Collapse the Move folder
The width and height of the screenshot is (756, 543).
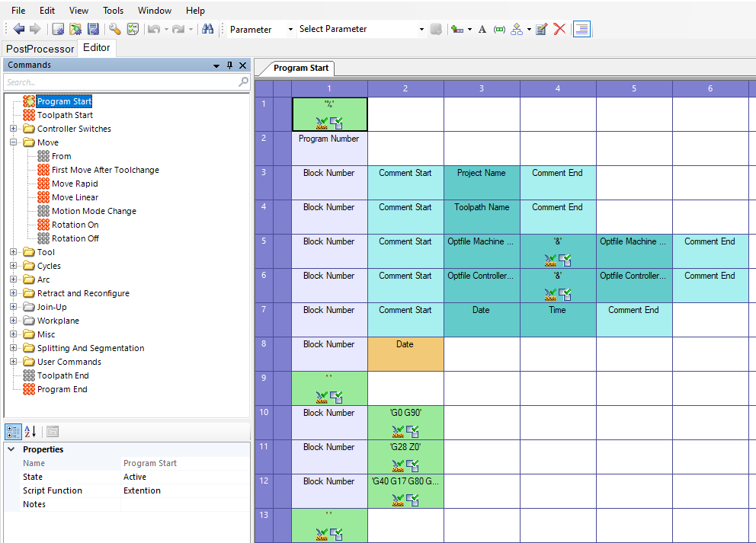coord(14,142)
